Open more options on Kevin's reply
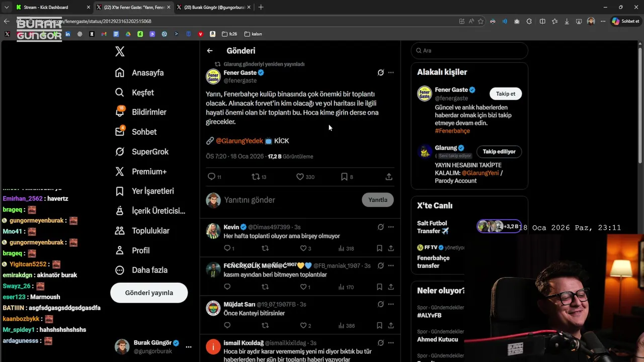Viewport: 644px width, 362px height. 391,227
